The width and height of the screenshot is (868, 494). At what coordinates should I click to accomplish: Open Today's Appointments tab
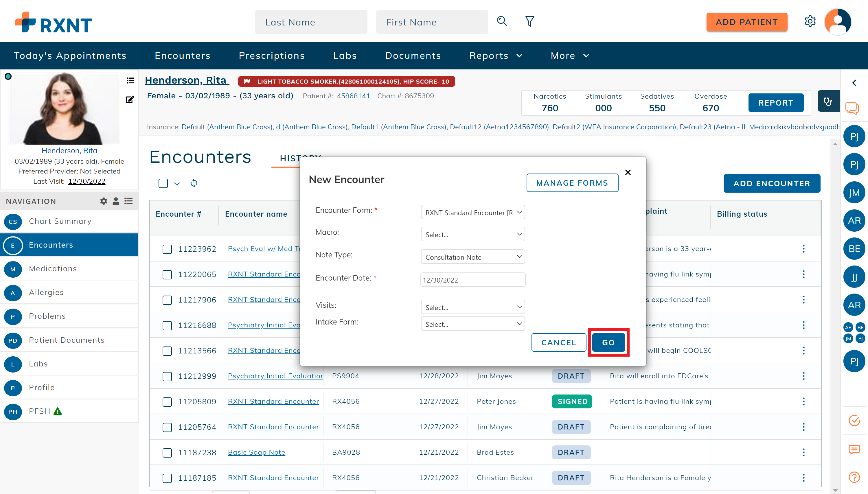70,55
